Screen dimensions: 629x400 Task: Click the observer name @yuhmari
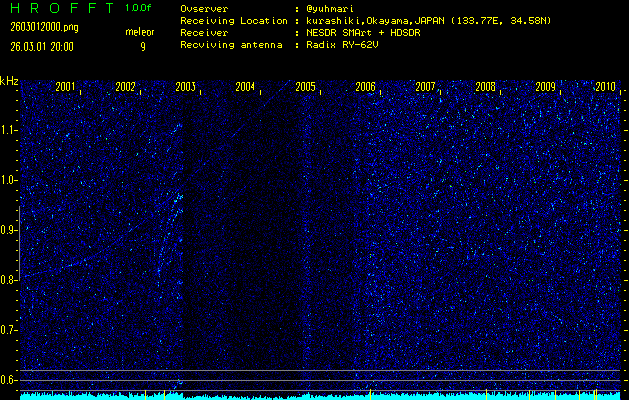pyautogui.click(x=330, y=9)
